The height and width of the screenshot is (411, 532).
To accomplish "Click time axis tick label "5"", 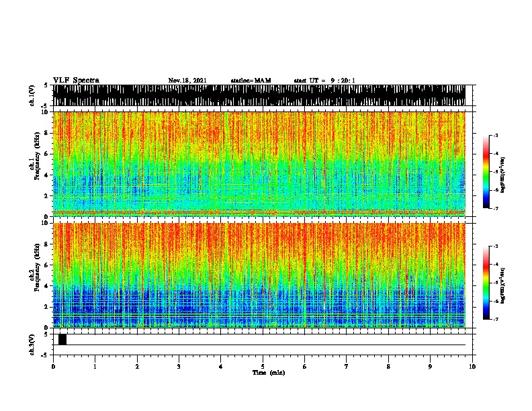I will click(x=263, y=367).
